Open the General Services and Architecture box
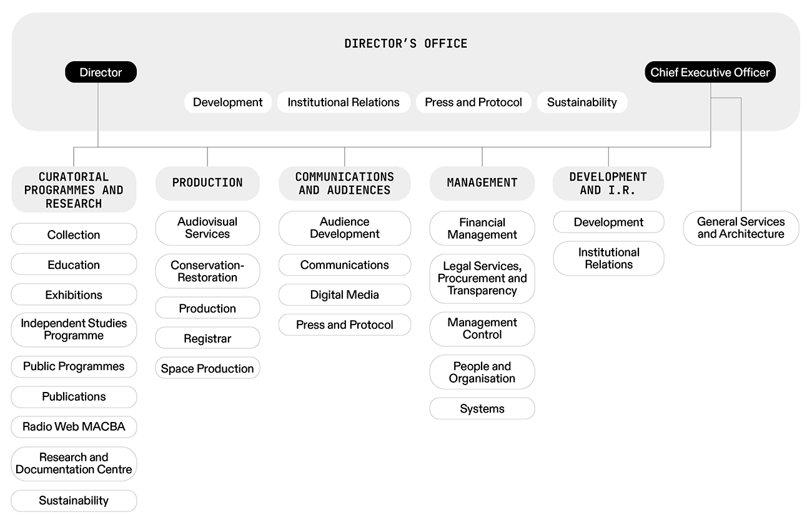 pyautogui.click(x=741, y=228)
